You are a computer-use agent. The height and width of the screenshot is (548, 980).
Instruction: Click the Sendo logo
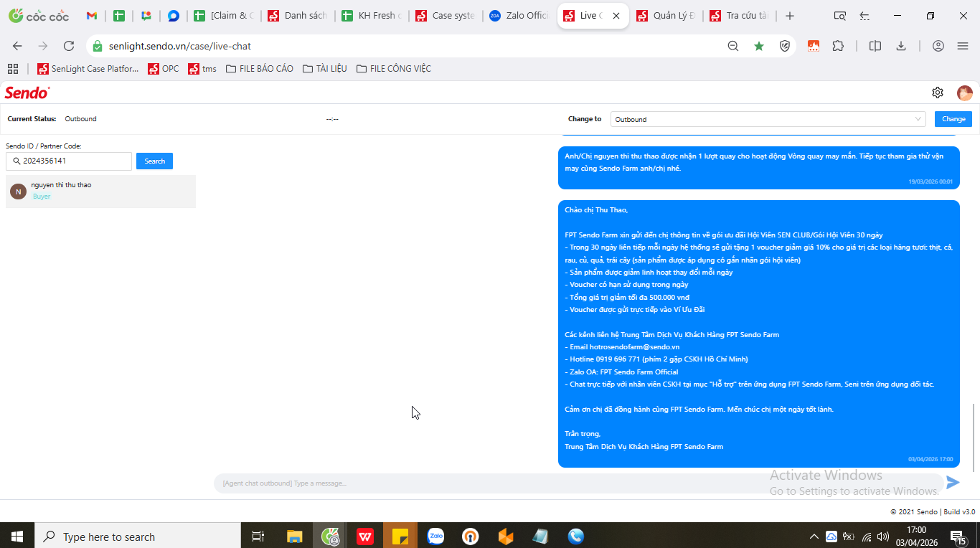[27, 93]
